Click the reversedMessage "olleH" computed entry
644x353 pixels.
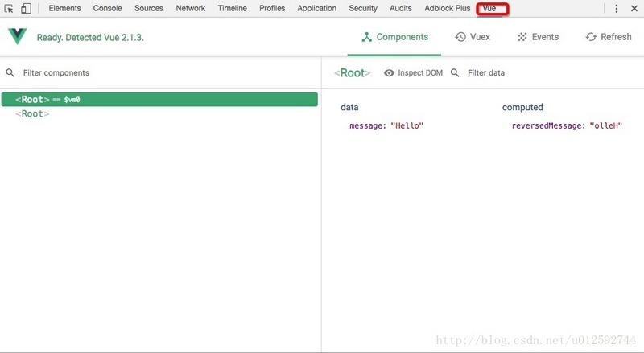tap(567, 125)
